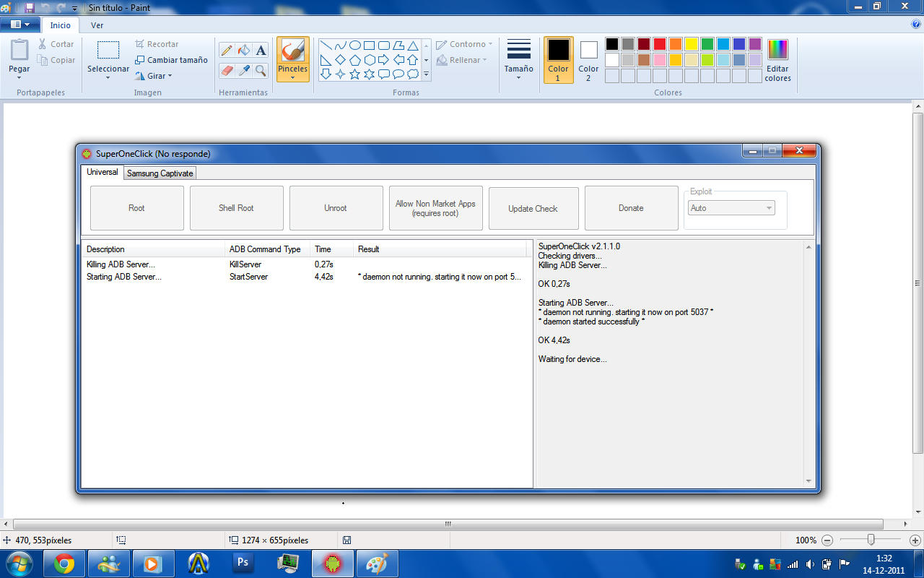Viewport: 924px width, 578px height.
Task: Switch to the Ver ribbon tab
Action: (x=97, y=25)
